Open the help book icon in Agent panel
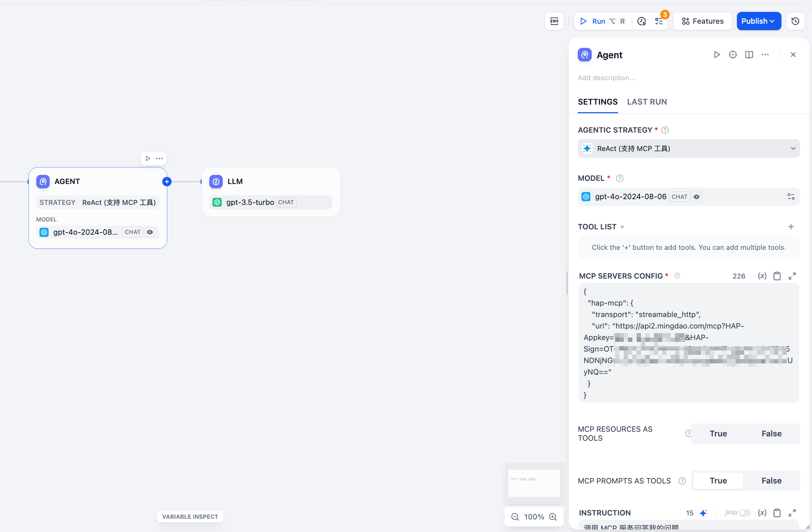 [749, 55]
